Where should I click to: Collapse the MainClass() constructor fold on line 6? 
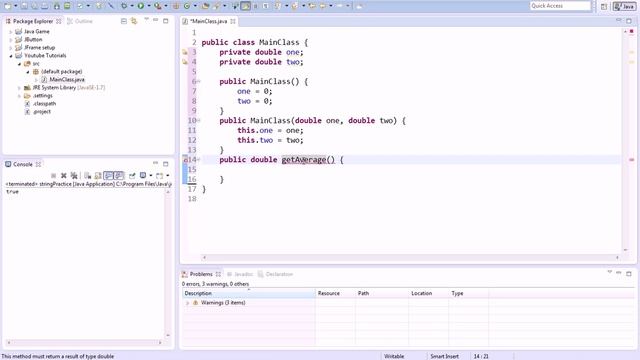tap(199, 81)
